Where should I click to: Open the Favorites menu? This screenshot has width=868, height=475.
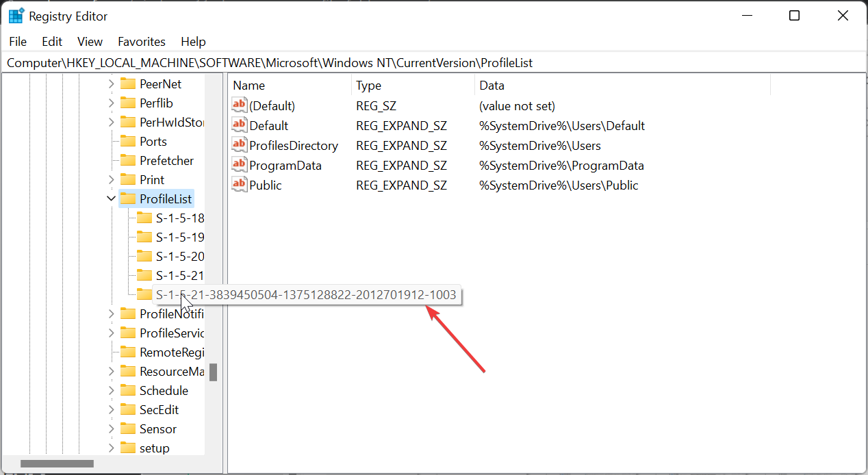point(142,42)
